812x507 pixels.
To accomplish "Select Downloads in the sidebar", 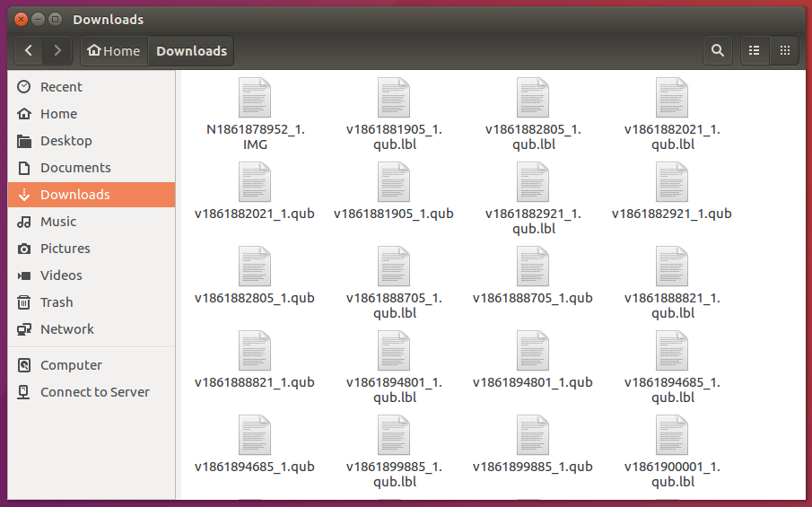I will click(x=92, y=195).
